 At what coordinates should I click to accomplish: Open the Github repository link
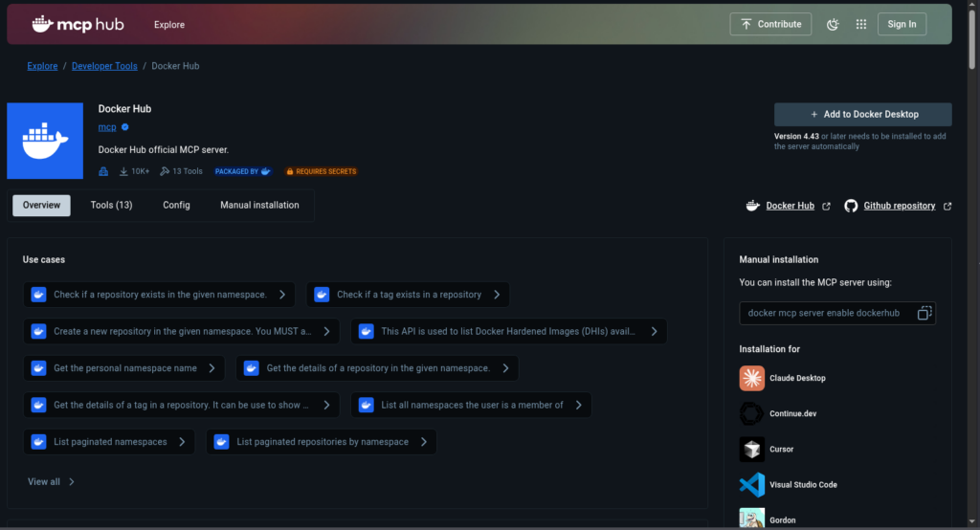pyautogui.click(x=900, y=206)
